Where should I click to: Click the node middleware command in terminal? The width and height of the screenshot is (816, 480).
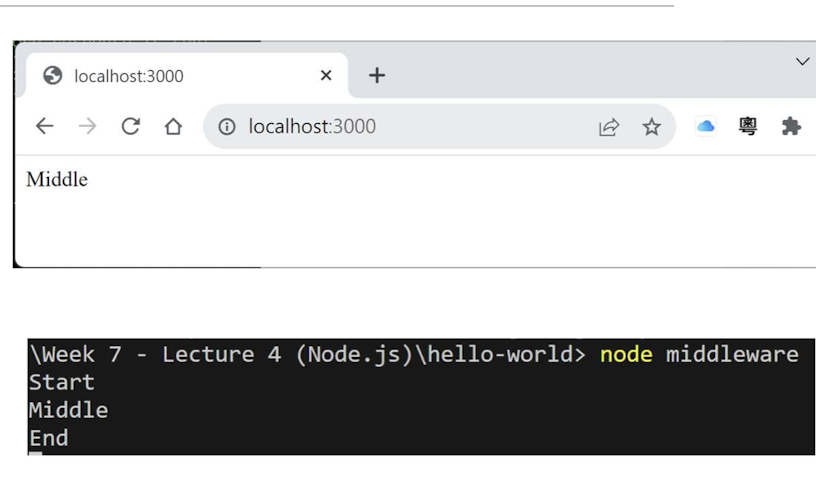[699, 355]
